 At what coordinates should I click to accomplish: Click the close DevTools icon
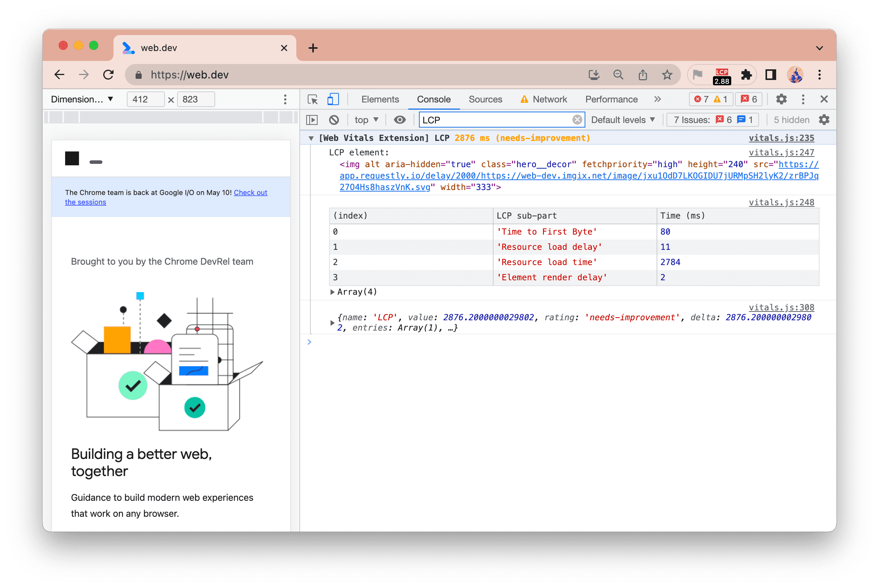pyautogui.click(x=825, y=100)
